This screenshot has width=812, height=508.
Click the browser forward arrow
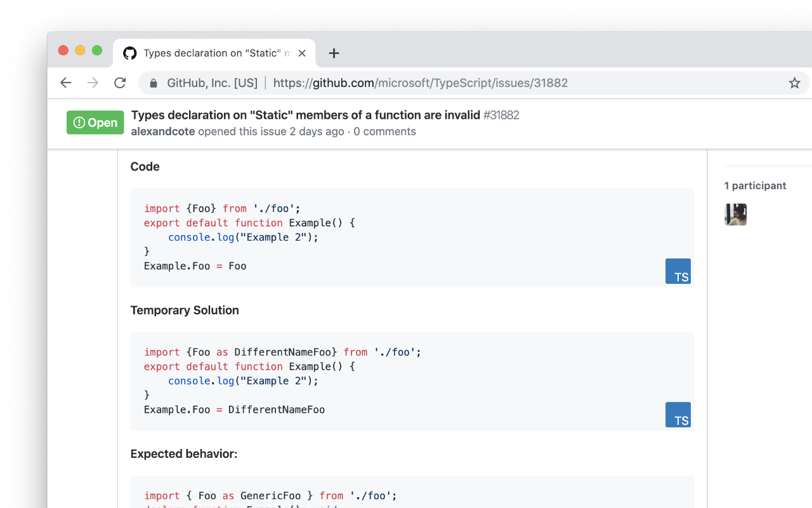point(93,83)
